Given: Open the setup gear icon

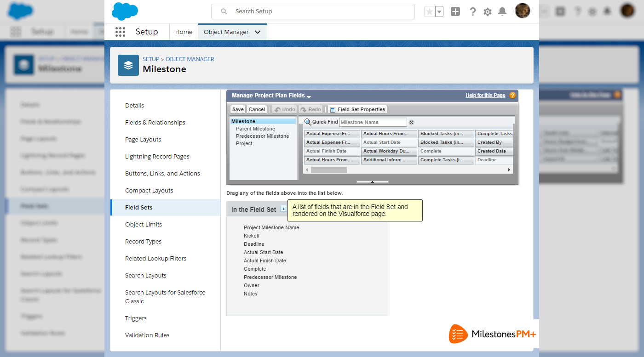Looking at the screenshot, I should (488, 12).
